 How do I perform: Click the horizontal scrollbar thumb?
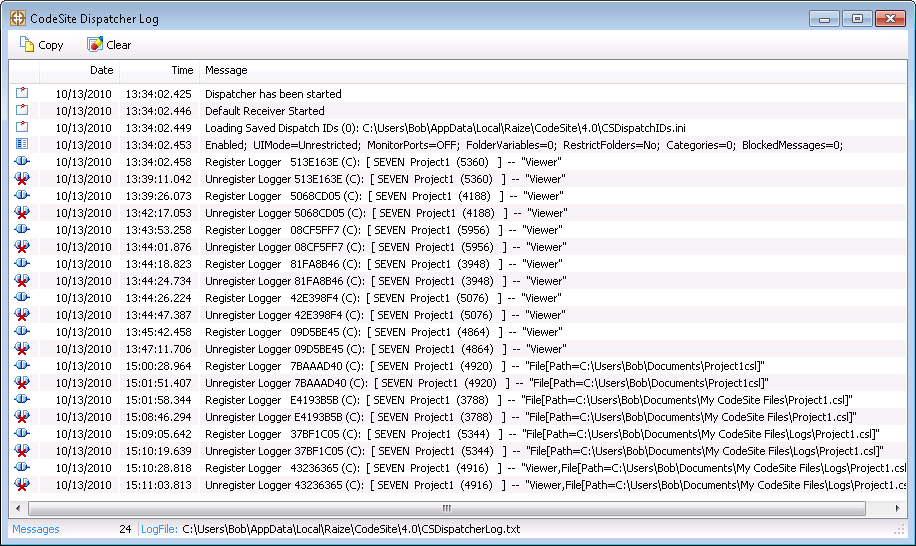(x=447, y=508)
